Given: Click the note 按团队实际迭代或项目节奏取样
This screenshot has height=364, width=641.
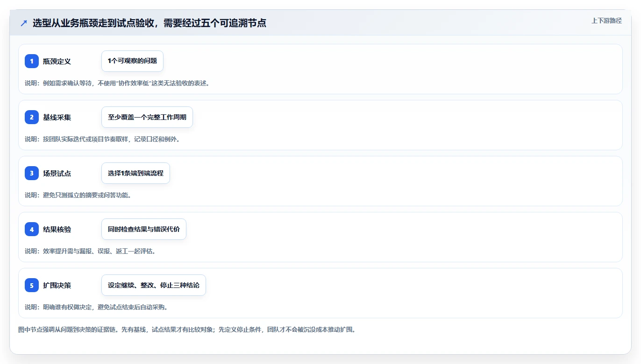Looking at the screenshot, I should point(102,139).
